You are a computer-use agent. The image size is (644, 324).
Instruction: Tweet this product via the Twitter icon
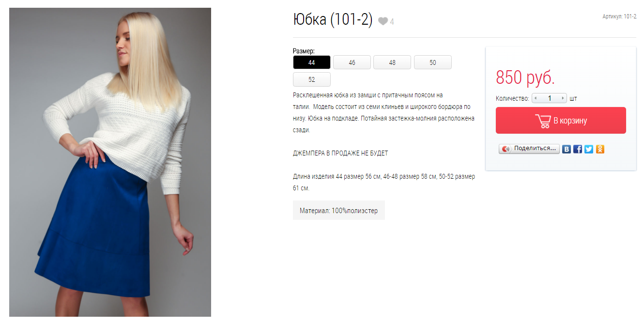(x=589, y=149)
